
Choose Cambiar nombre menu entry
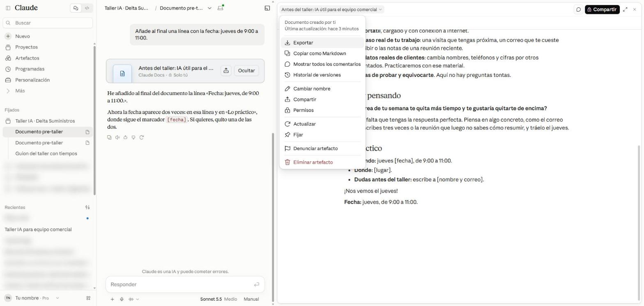[322, 89]
